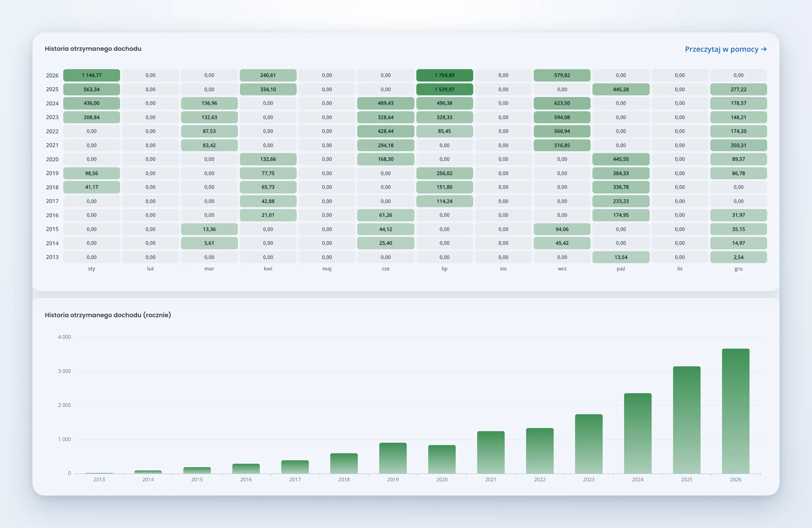The width and height of the screenshot is (812, 528).
Task: Select the 233,23 cell in 2017 row
Action: pos(621,201)
